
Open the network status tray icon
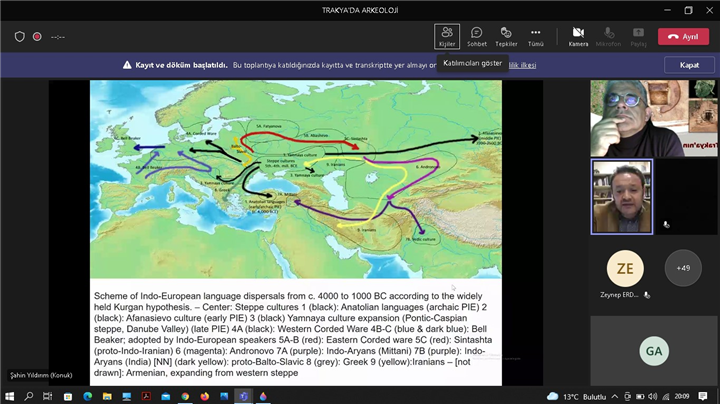pos(666,396)
